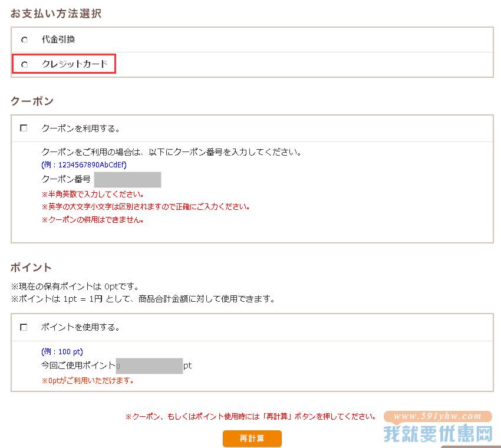The image size is (501, 448).
Task: Click the クーポンを利用する。 label text
Action: click(81, 129)
